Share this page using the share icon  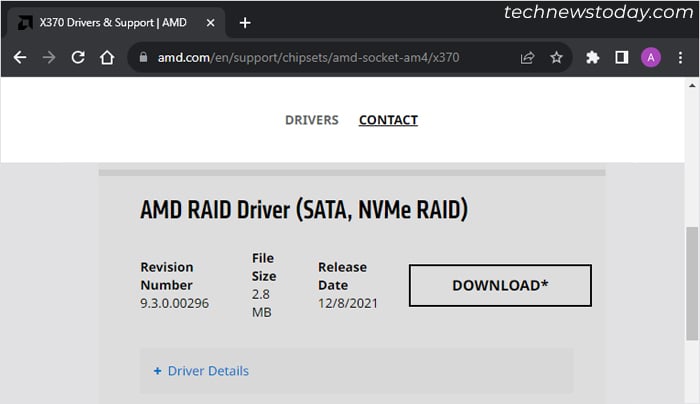[x=527, y=58]
